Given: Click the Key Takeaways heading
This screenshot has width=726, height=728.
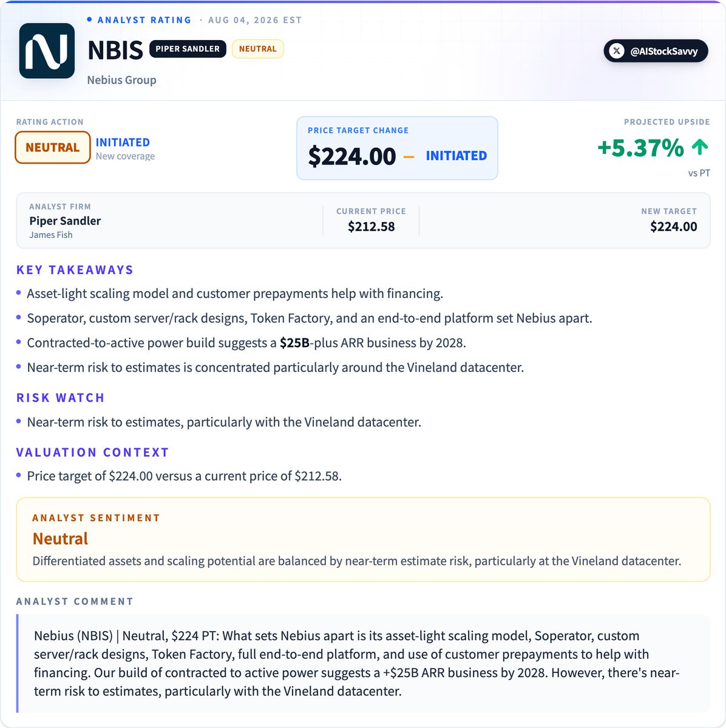Looking at the screenshot, I should tap(75, 270).
